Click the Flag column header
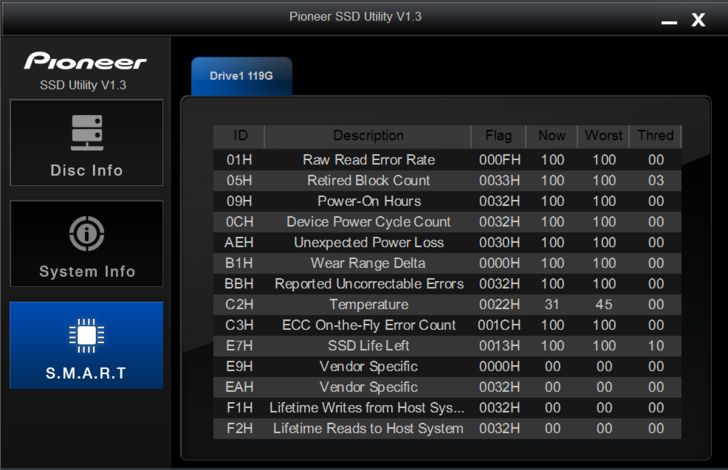This screenshot has width=728, height=470. [x=499, y=136]
